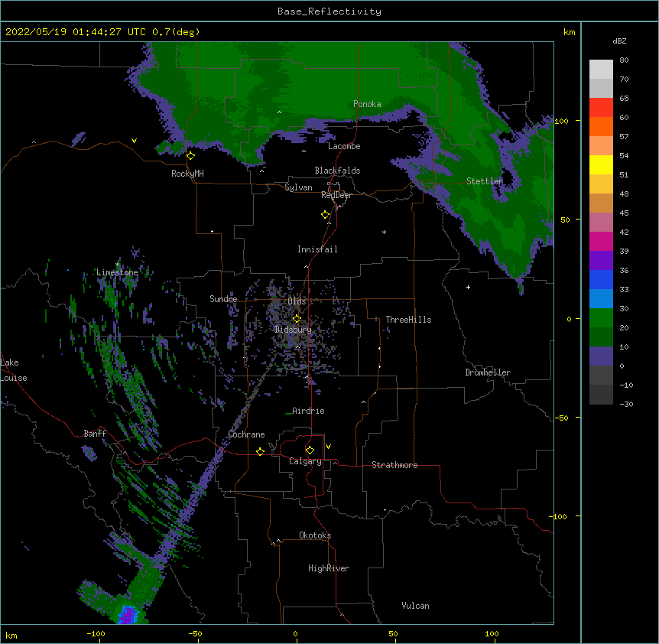Select purple swatch between 39 and 36 dBZ
Viewport: 659px width, 644px height.
601,261
